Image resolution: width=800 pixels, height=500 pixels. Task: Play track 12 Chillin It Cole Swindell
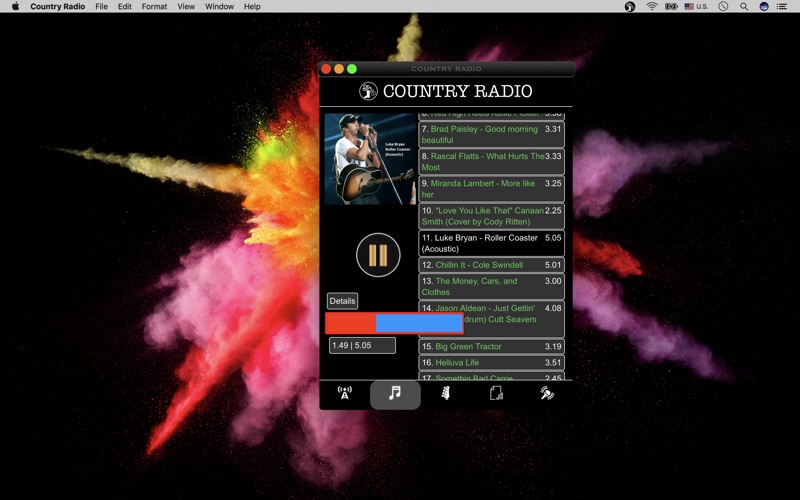click(492, 265)
